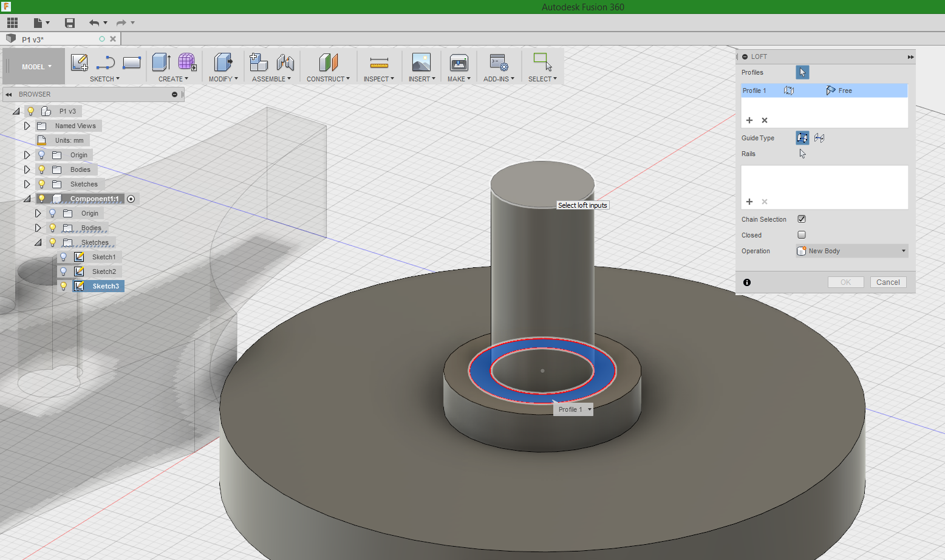Select the New Component icon

259,62
